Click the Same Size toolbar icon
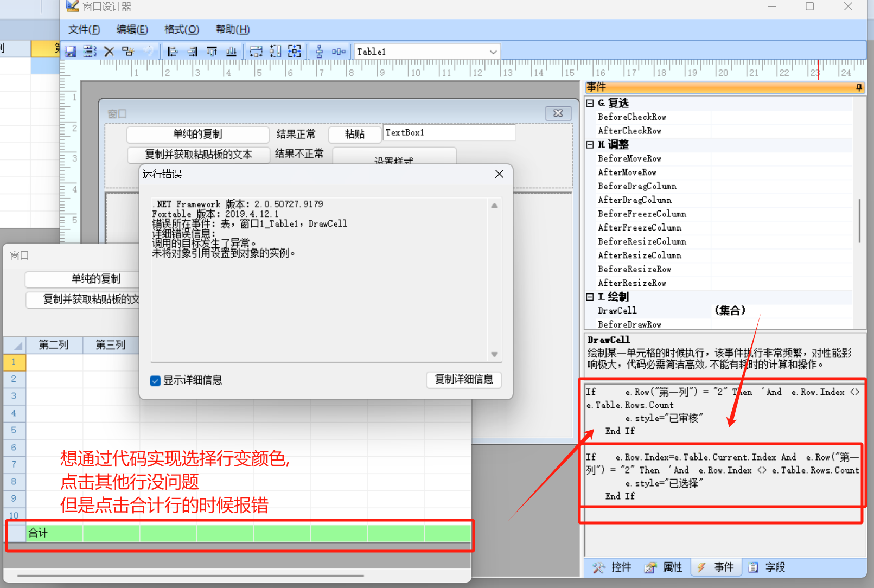 tap(295, 52)
